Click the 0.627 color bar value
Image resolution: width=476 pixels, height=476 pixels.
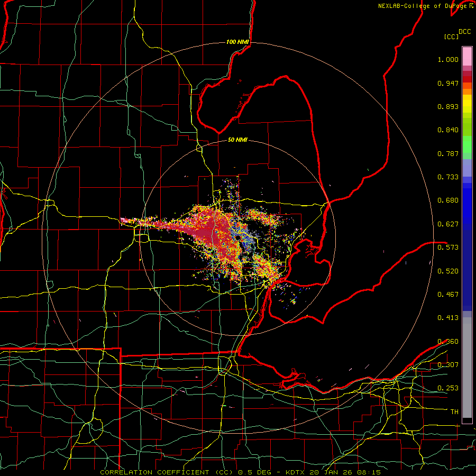[448, 224]
